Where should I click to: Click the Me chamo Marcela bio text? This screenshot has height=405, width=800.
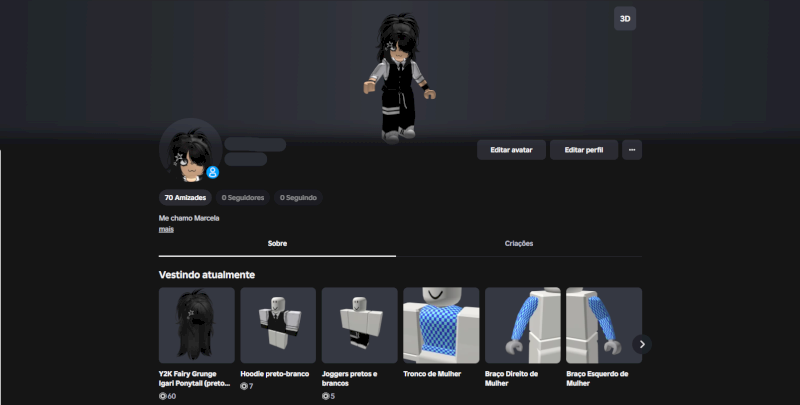tap(189, 218)
